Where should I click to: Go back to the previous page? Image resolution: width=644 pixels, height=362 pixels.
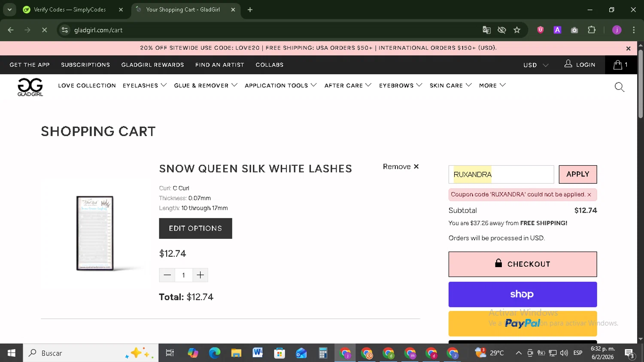[x=11, y=30]
